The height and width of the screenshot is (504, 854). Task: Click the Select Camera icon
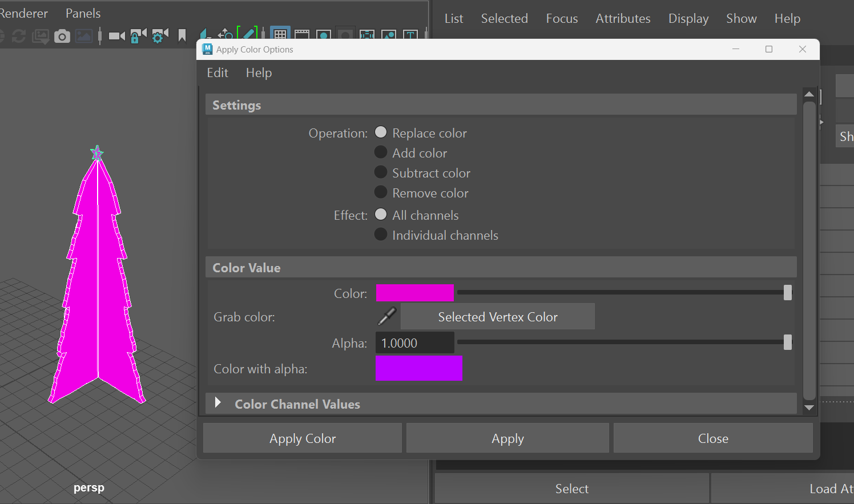(117, 36)
